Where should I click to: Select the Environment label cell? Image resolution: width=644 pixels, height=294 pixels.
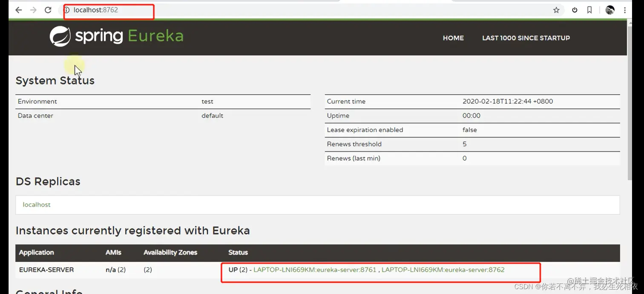coord(37,101)
